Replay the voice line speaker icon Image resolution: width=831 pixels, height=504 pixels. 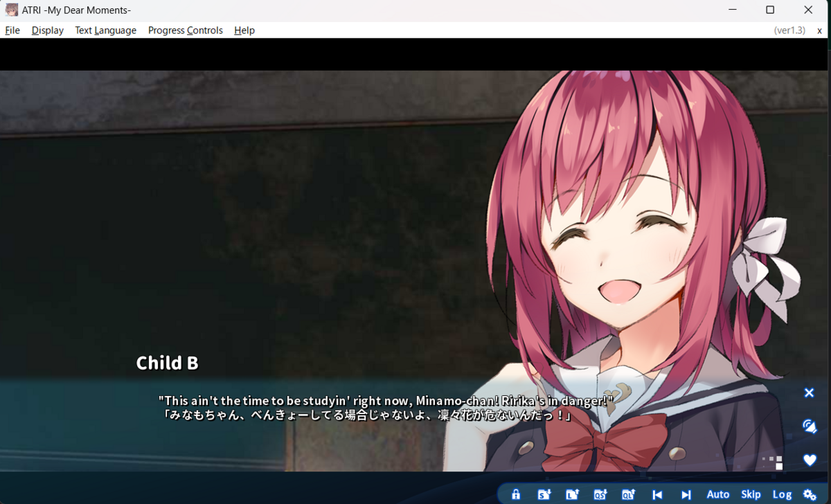(810, 426)
